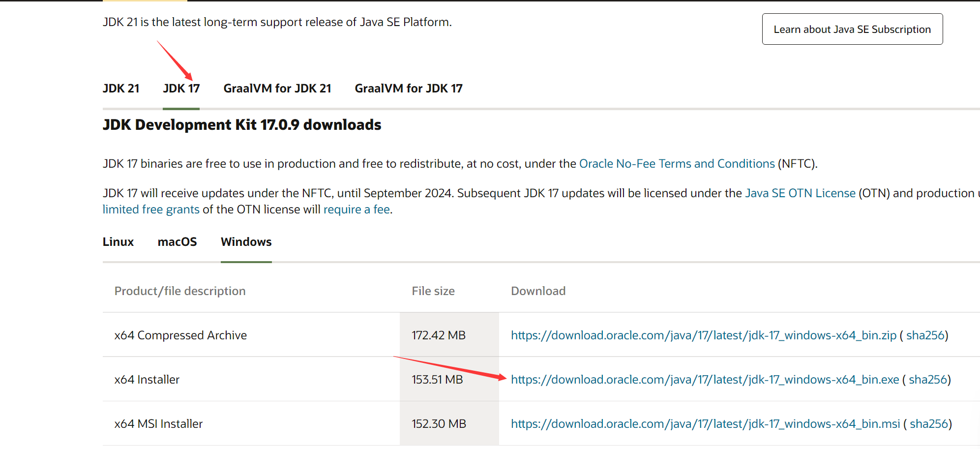
Task: Select the x64 Compressed Archive description cell
Action: click(x=251, y=335)
